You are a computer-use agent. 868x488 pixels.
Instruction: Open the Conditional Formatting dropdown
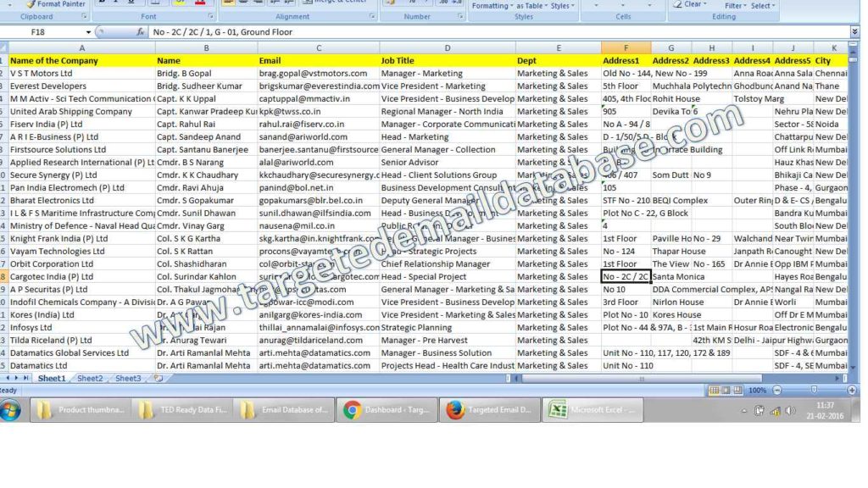point(492,6)
